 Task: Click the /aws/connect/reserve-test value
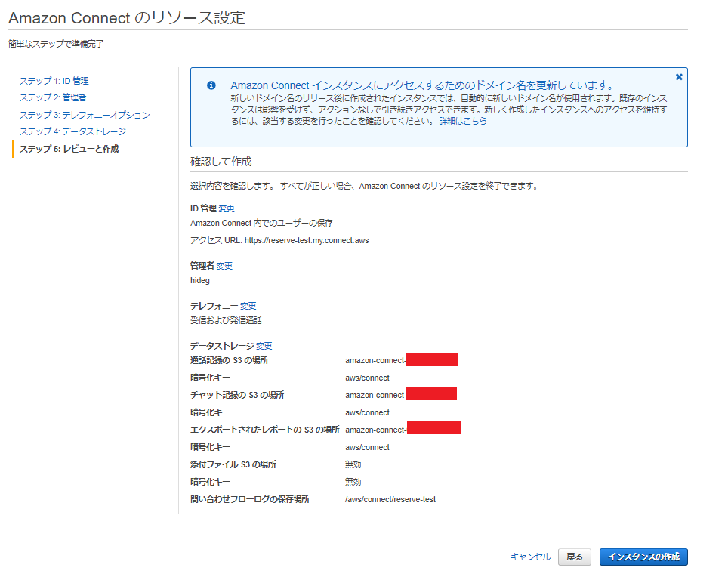390,499
